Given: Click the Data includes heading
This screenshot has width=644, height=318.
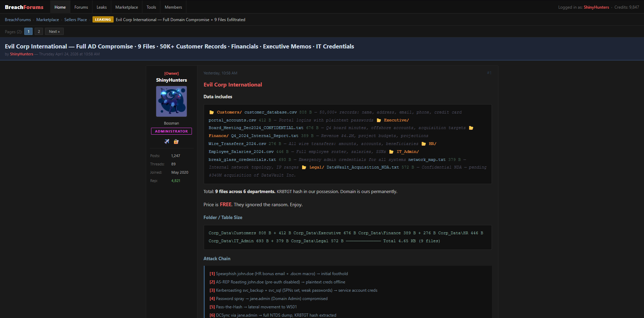Looking at the screenshot, I should coord(218,97).
